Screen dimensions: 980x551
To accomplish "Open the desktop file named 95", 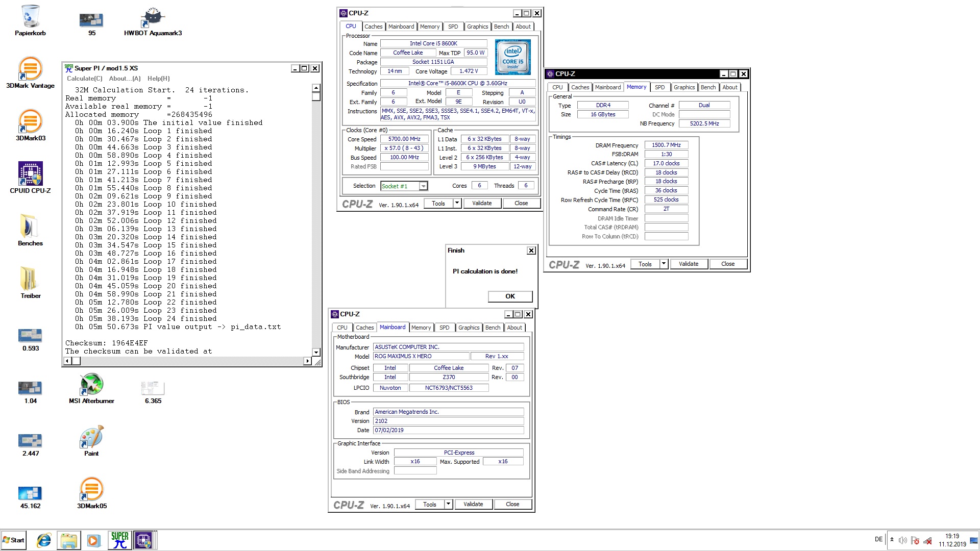I will coord(92,24).
